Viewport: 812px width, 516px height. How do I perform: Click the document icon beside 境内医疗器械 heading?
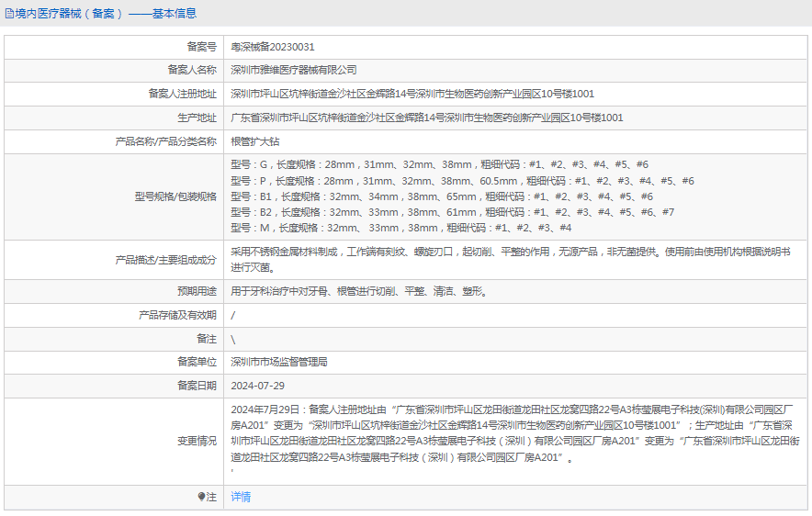click(x=9, y=14)
